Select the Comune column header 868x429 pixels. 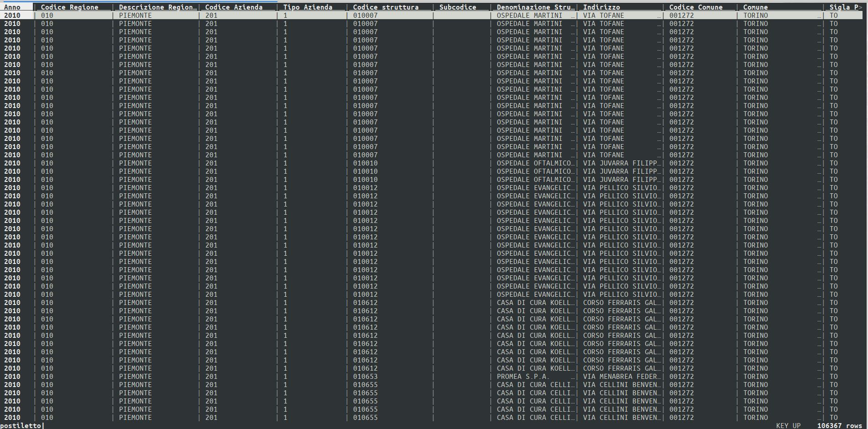[x=755, y=7]
